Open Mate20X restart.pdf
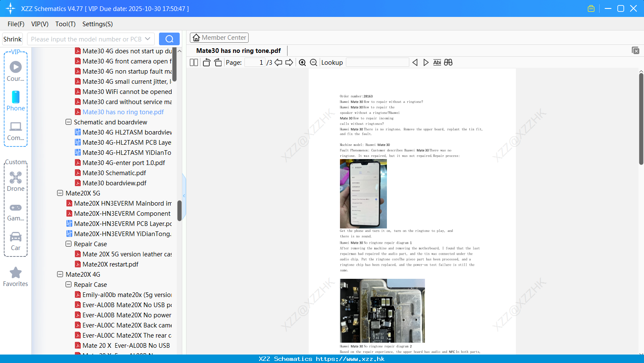 pos(107,264)
